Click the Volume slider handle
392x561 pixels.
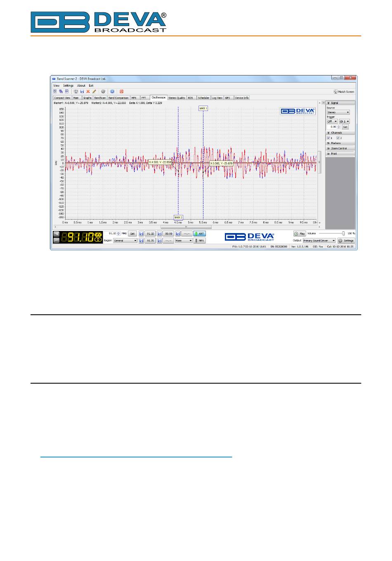pyautogui.click(x=343, y=233)
